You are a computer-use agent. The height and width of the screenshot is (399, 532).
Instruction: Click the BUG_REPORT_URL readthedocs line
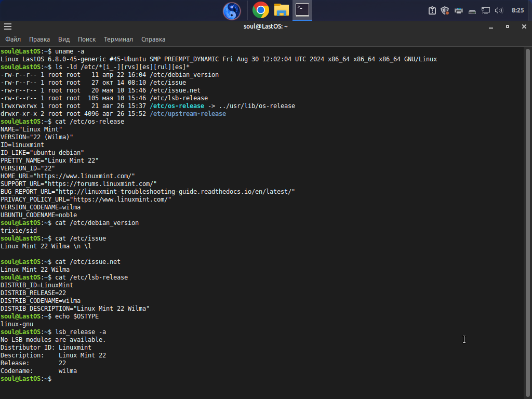tap(148, 192)
